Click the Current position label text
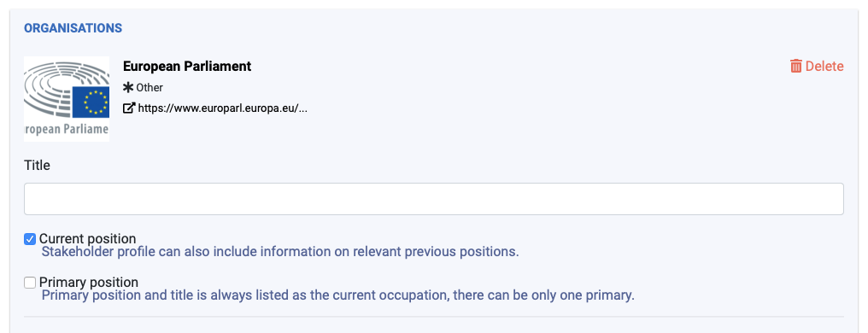The image size is (868, 333). (x=87, y=239)
